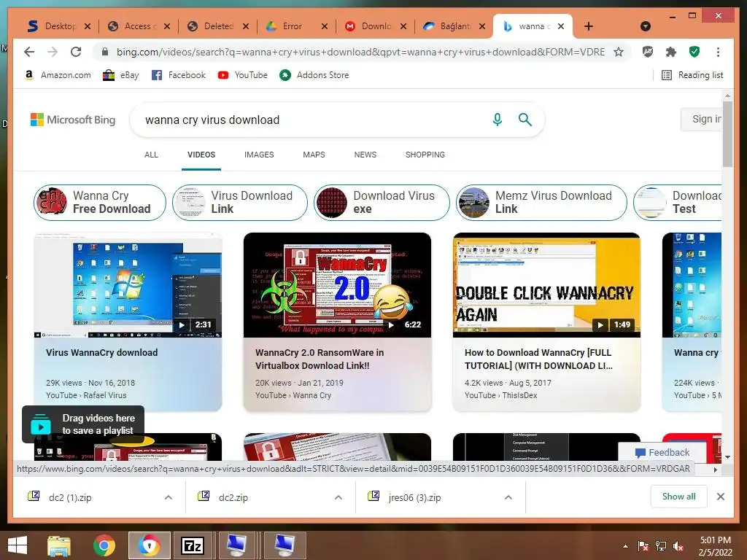Open Chrome's three-dot menu
Screen dimensions: 747x560
tap(718, 52)
